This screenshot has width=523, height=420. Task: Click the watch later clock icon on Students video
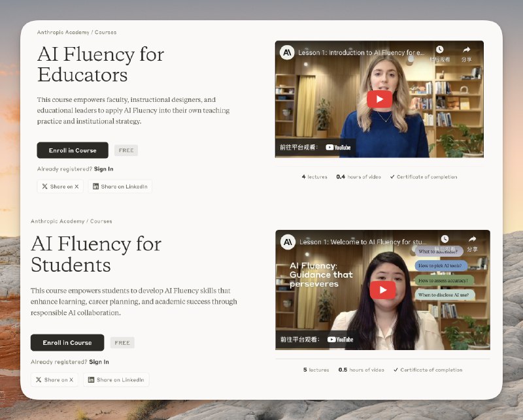[445, 239]
